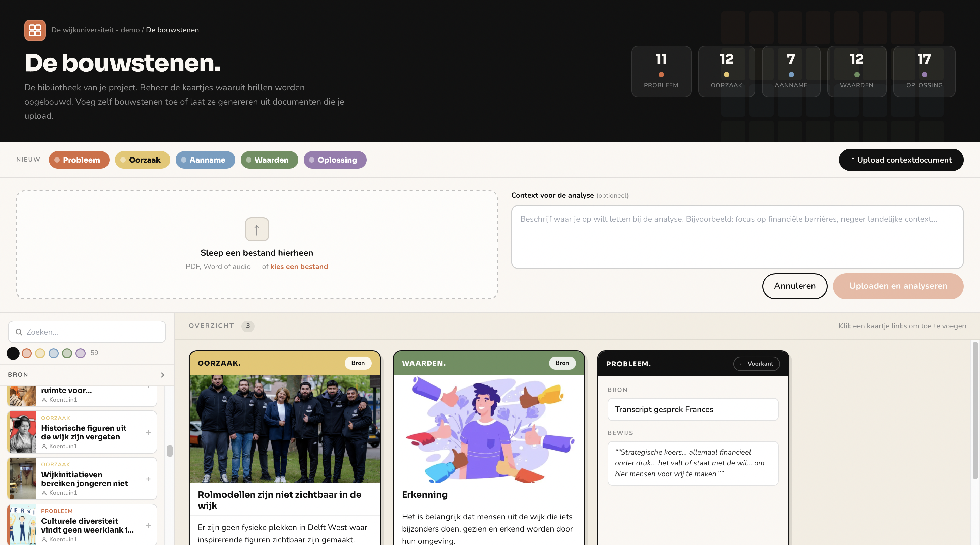Open the Waarden stat tile showing 12
Image resolution: width=980 pixels, height=545 pixels.
pyautogui.click(x=857, y=71)
